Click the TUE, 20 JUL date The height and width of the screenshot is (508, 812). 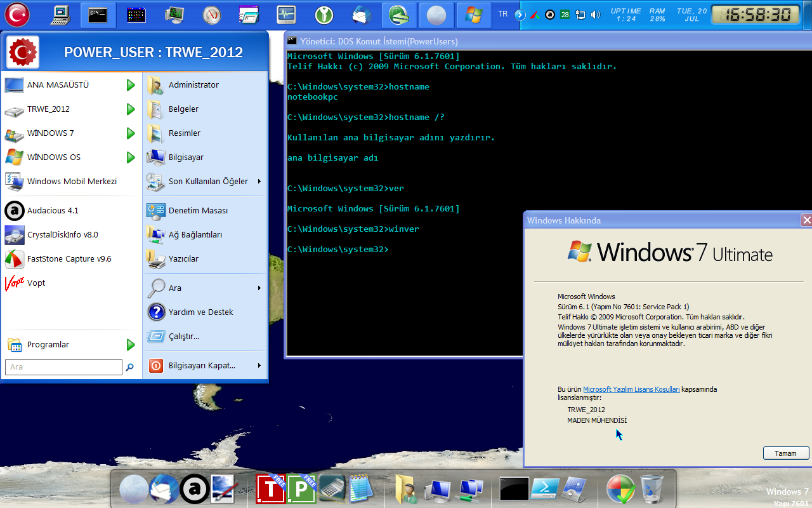(x=691, y=15)
